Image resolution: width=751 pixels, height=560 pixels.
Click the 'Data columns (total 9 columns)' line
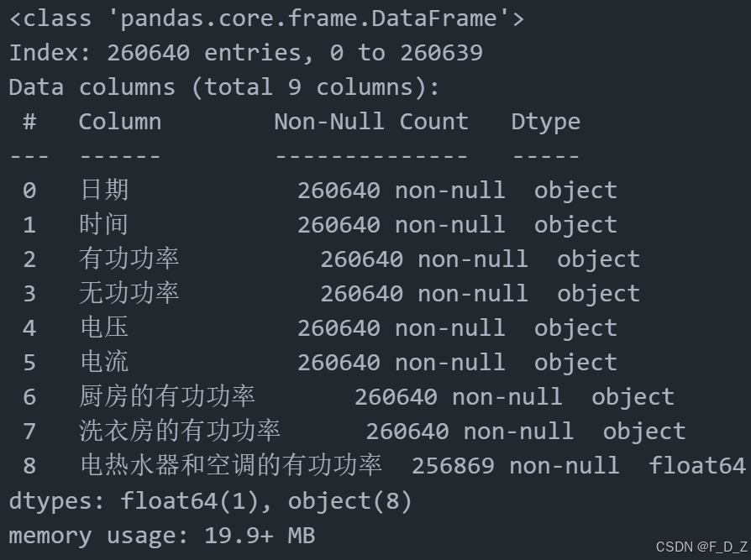(223, 87)
